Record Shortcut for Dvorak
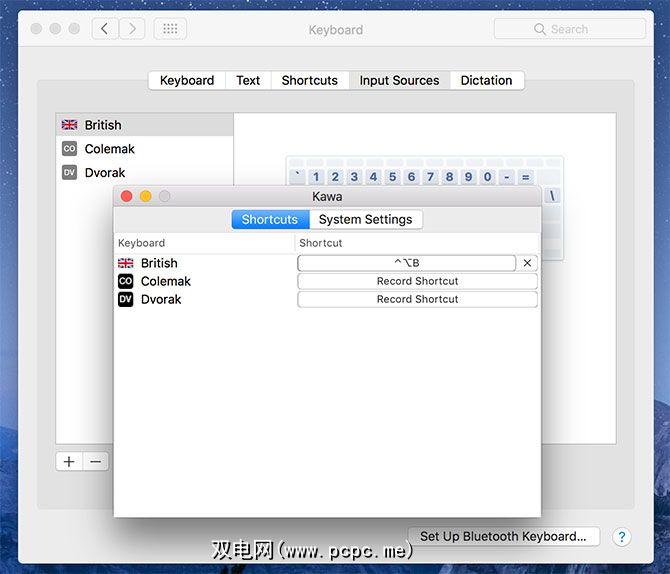This screenshot has height=574, width=670. coord(417,299)
